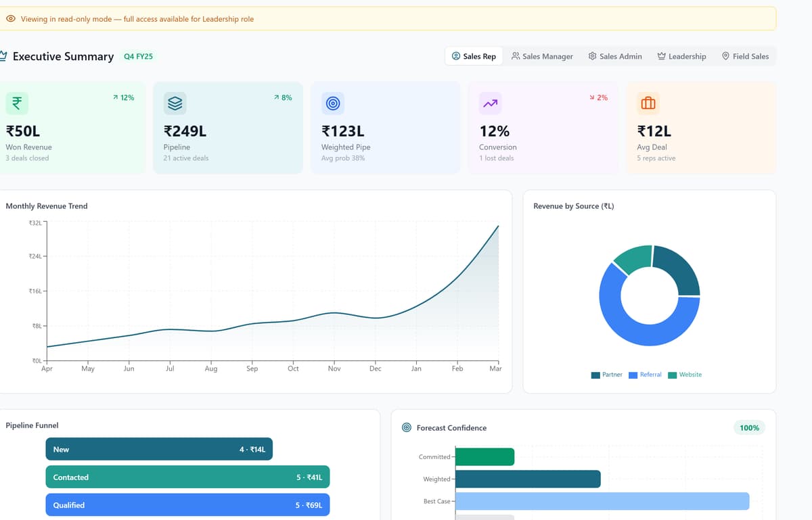The image size is (812, 520).
Task: Click the light blue Best Case forecast bar
Action: pos(602,501)
